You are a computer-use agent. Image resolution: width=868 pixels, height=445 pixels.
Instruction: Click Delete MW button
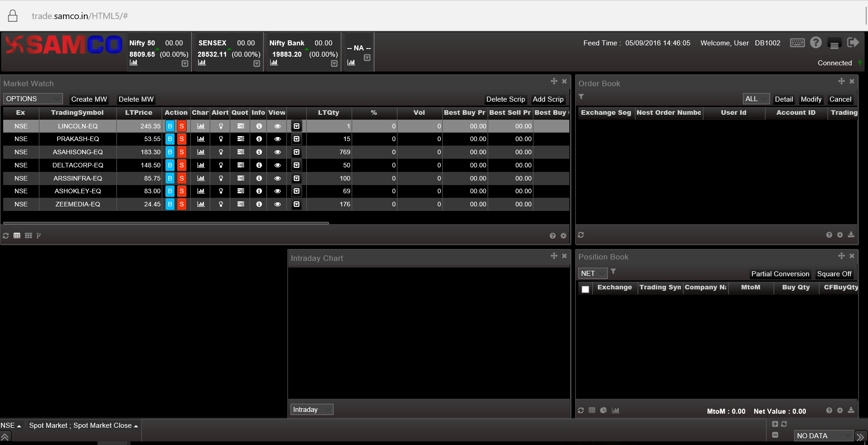click(136, 99)
